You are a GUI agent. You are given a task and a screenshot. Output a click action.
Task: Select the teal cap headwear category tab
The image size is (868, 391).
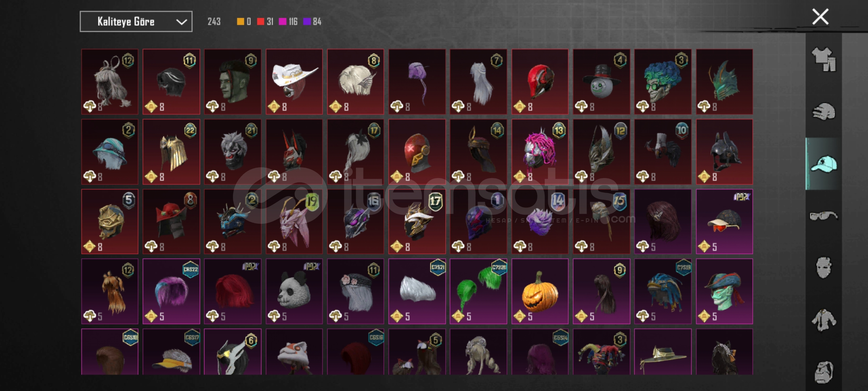(x=824, y=164)
